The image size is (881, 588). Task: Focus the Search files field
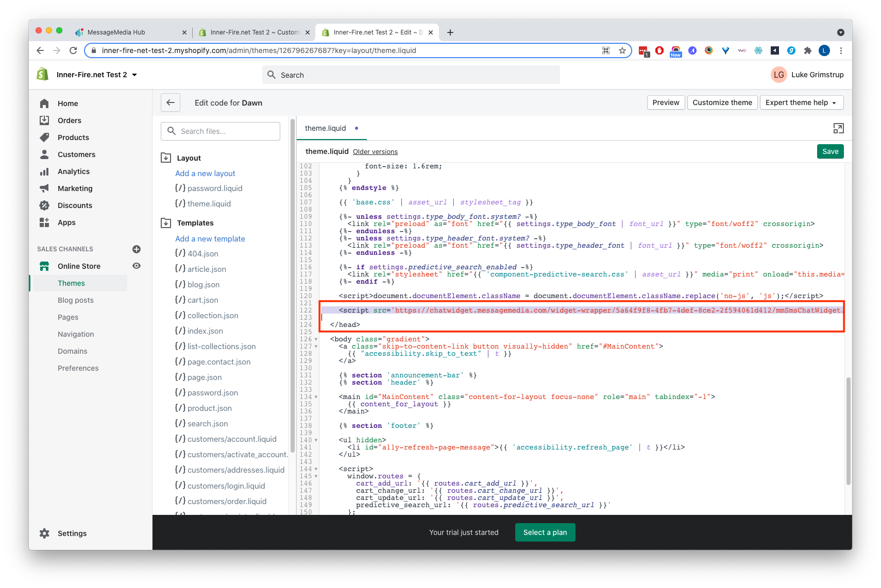click(221, 131)
